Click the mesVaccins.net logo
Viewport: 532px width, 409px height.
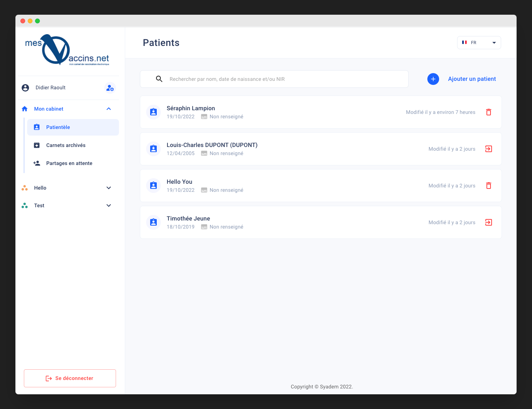68,50
